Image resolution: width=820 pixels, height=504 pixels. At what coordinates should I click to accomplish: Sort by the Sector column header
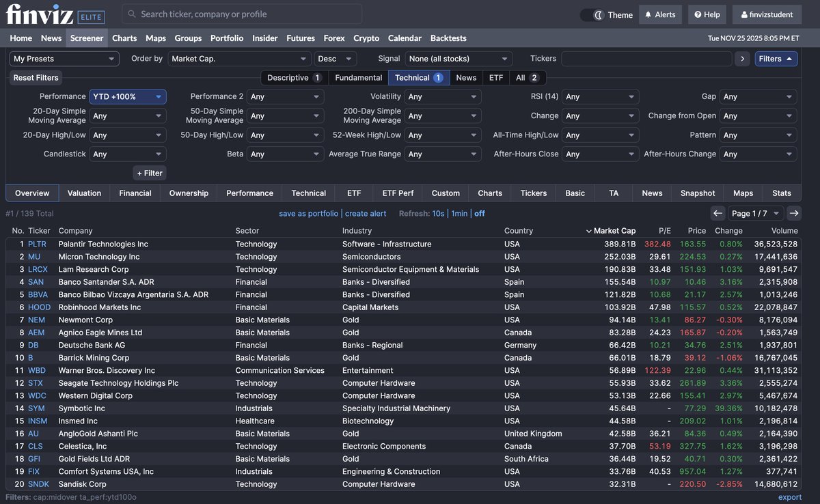pyautogui.click(x=247, y=231)
